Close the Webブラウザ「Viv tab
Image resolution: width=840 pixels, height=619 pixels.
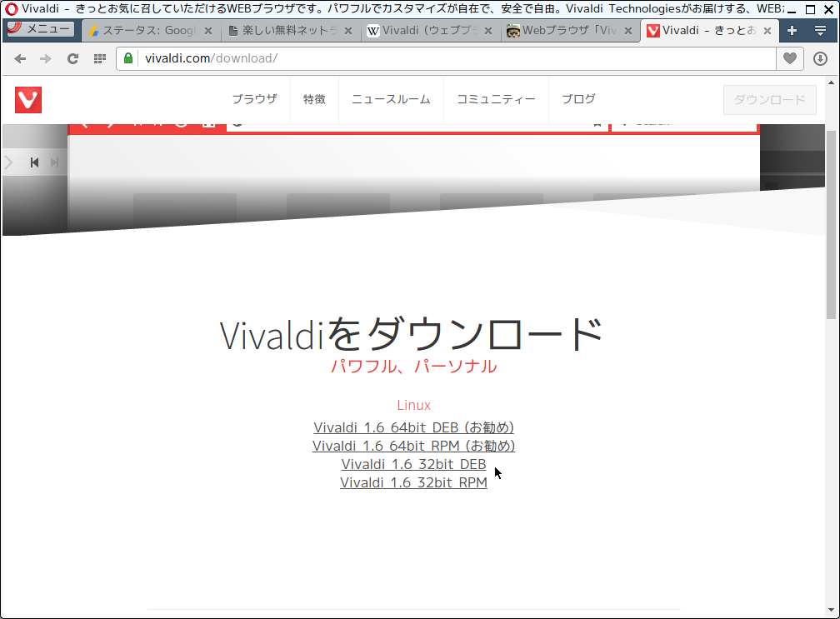tap(628, 31)
